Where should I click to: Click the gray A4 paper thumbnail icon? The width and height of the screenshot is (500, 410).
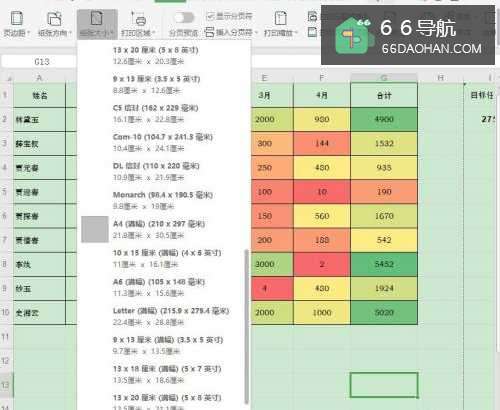[95, 229]
